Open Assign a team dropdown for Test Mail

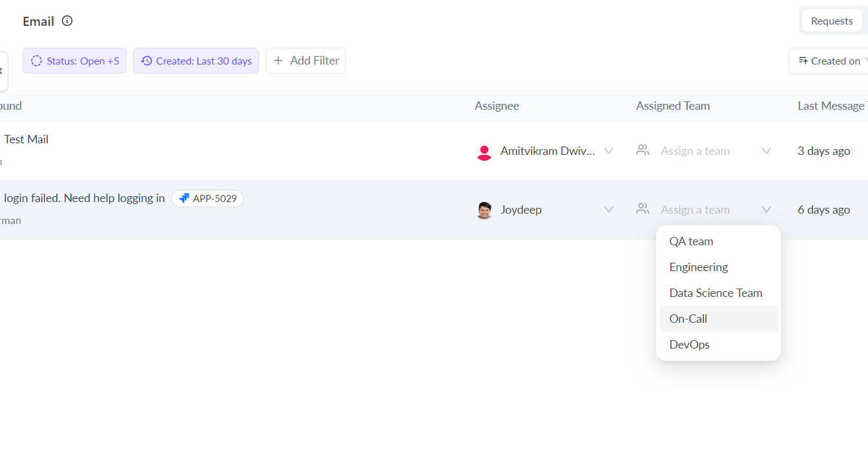[766, 151]
